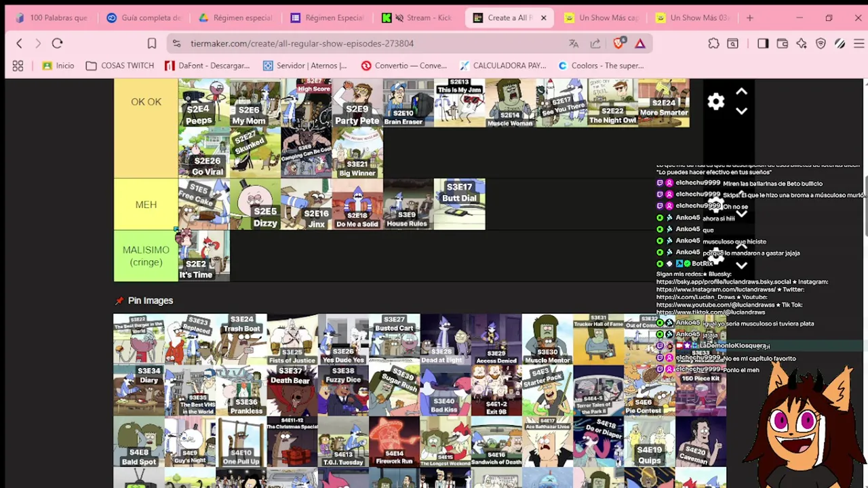Select the S4E19 Quips image
The height and width of the screenshot is (488, 868).
pyautogui.click(x=650, y=442)
